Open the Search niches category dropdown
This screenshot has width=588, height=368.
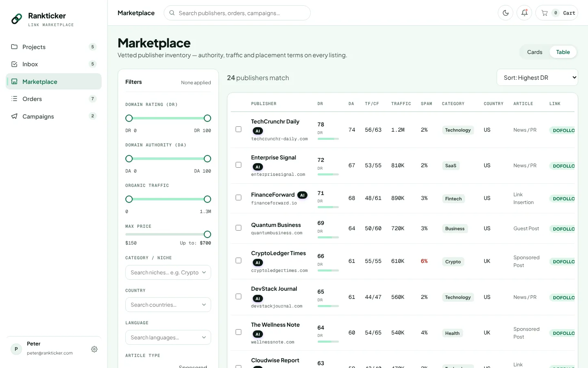(x=168, y=272)
